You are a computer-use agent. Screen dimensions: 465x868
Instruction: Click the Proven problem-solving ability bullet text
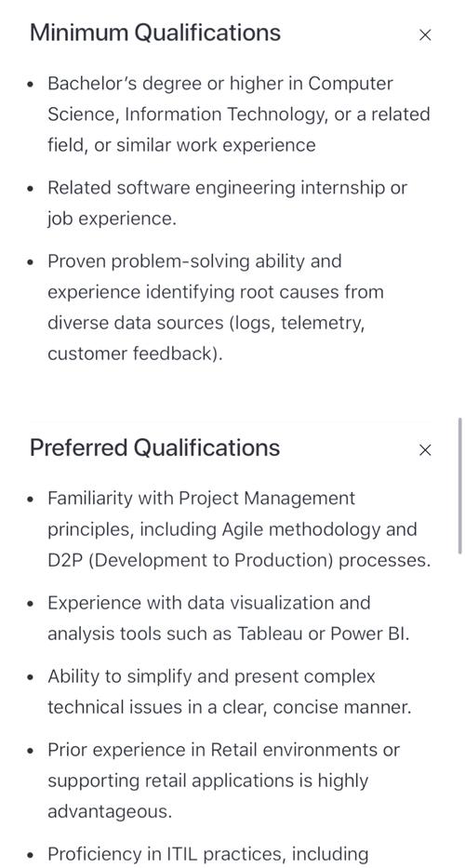pos(216,307)
